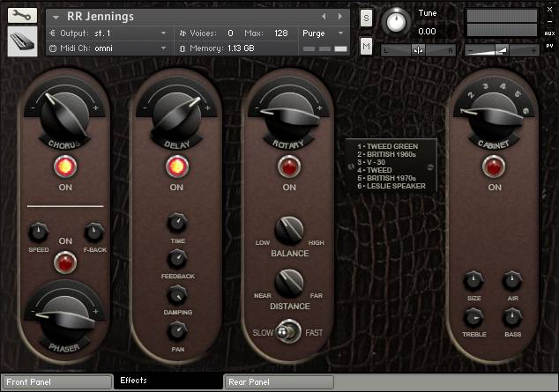Viewport: 559px width, 392px height.
Task: Toggle the Delay ON light
Action: point(177,166)
